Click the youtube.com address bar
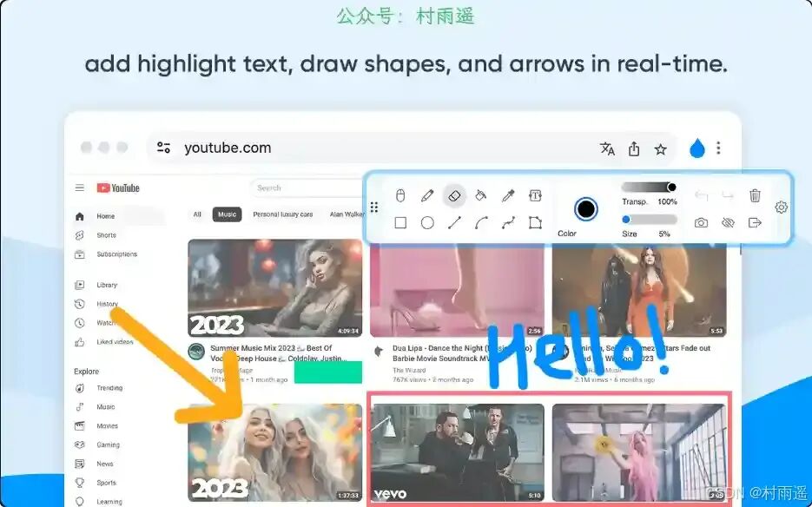The width and height of the screenshot is (812, 507). [x=412, y=148]
